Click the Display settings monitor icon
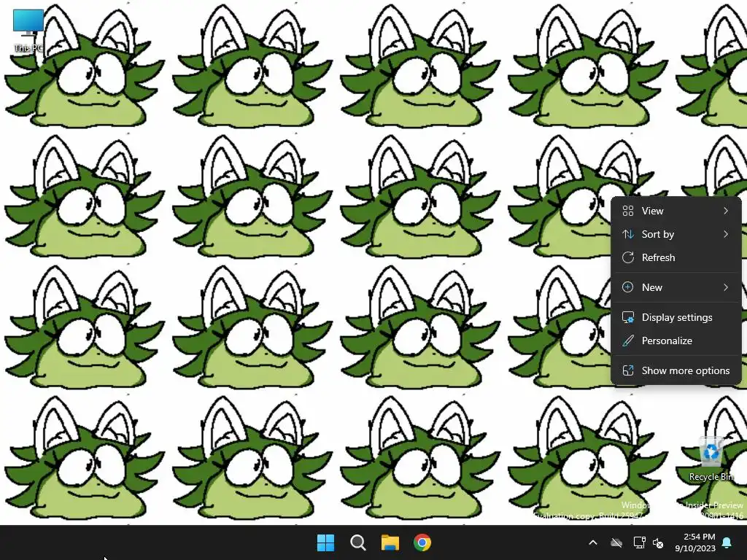This screenshot has height=560, width=747. (628, 317)
